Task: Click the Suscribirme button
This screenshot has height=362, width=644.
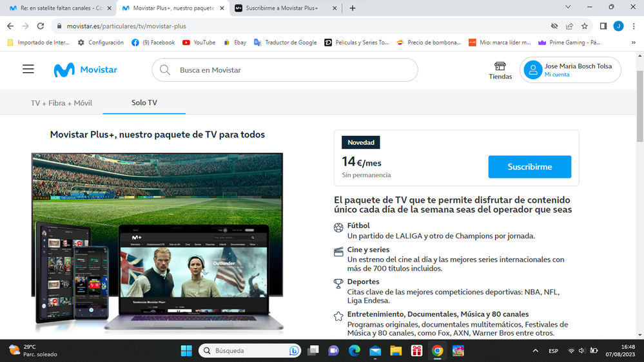Action: click(x=529, y=167)
